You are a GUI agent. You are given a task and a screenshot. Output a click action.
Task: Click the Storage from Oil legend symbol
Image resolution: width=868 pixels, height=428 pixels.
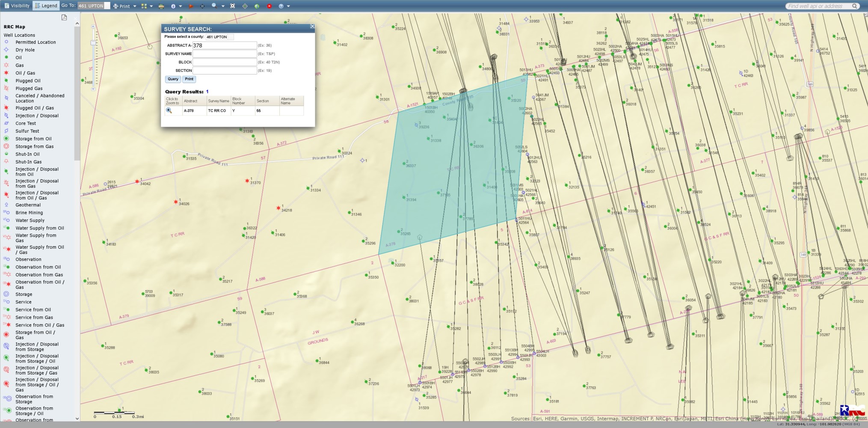click(x=6, y=139)
